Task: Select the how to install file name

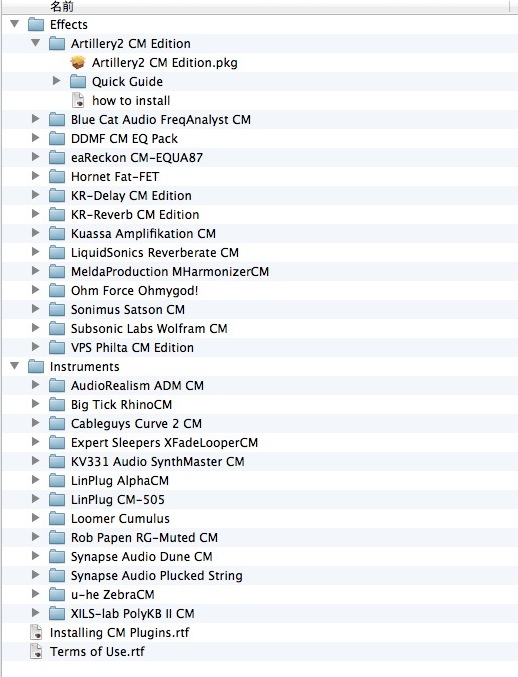Action: tap(131, 101)
